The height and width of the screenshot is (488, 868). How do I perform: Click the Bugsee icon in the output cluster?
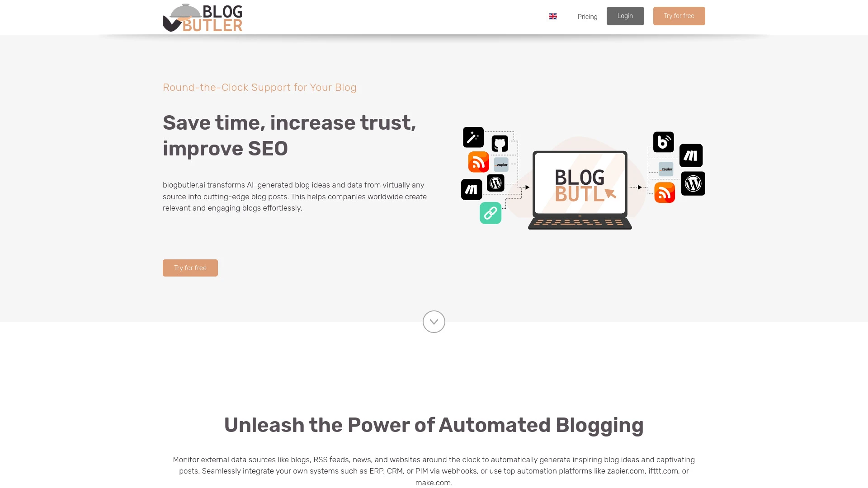(x=663, y=141)
